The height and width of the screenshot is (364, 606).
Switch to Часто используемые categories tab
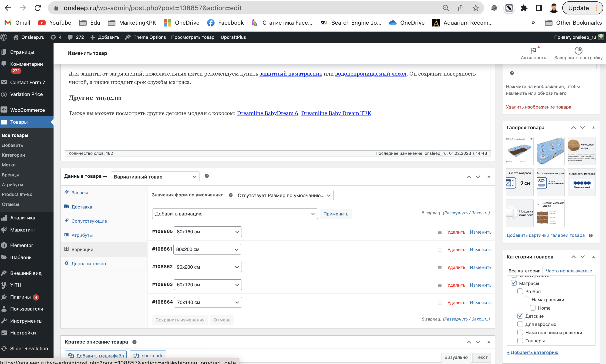569,271
